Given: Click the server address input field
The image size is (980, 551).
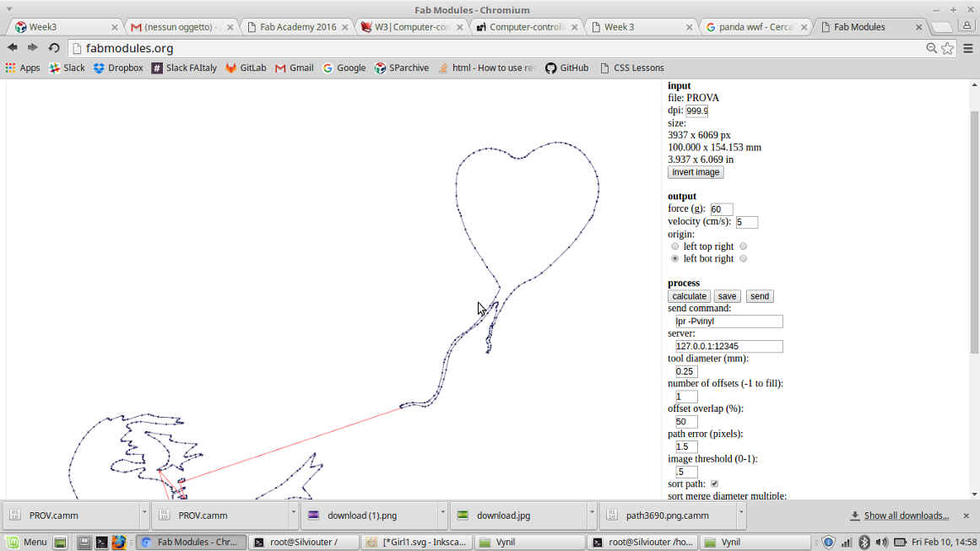Looking at the screenshot, I should point(728,346).
